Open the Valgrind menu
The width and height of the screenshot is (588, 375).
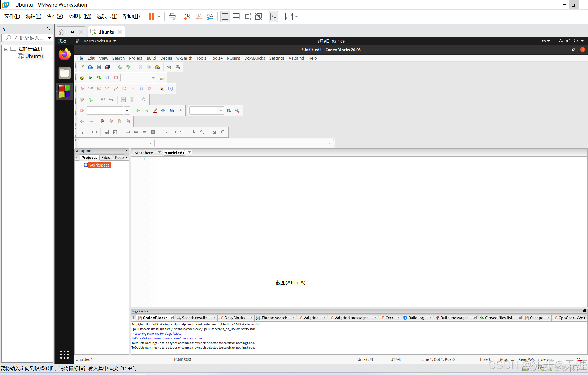296,58
